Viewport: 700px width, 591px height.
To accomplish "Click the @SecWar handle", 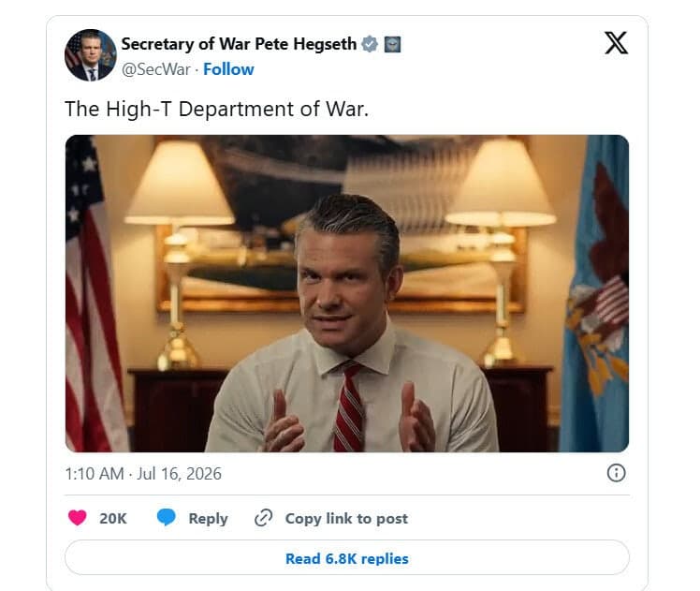I will click(155, 69).
